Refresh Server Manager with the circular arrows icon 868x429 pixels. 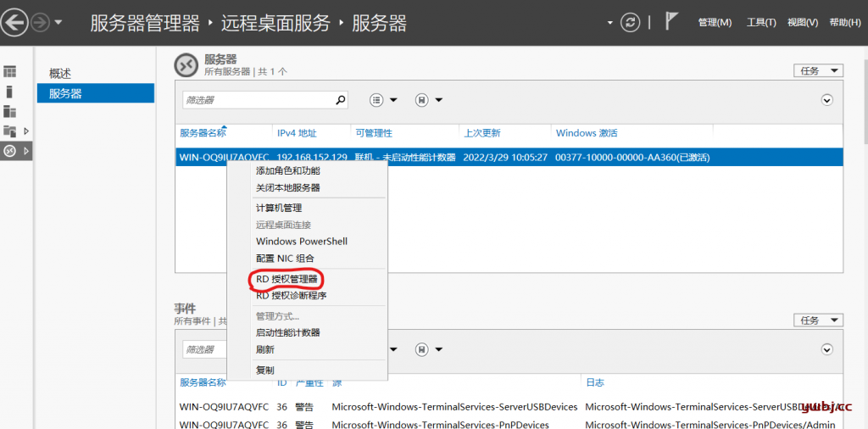coord(630,22)
